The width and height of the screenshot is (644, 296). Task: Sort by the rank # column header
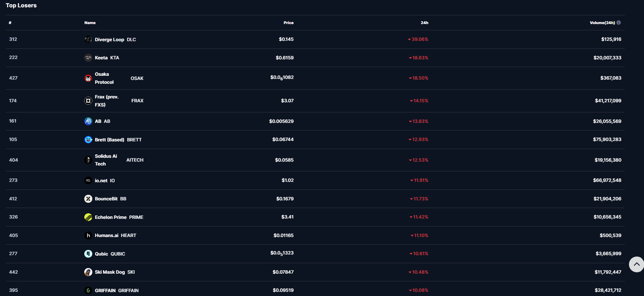click(x=10, y=23)
